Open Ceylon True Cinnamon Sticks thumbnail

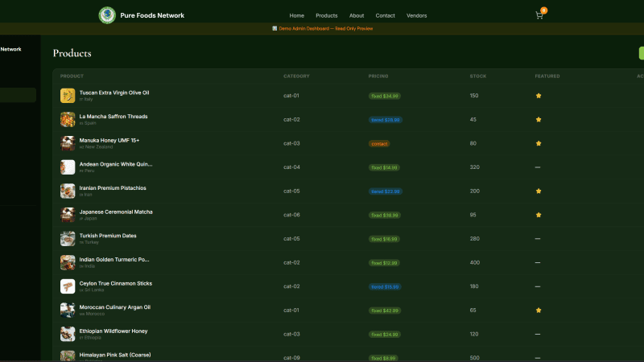click(x=68, y=286)
